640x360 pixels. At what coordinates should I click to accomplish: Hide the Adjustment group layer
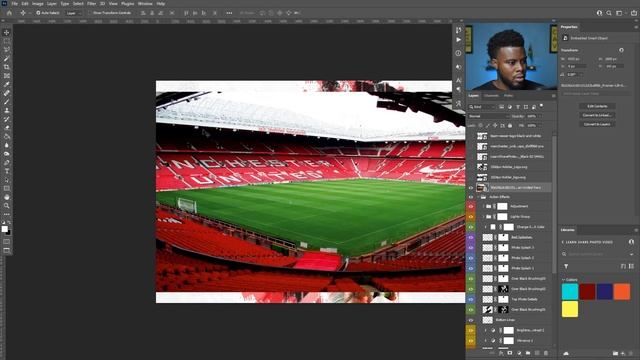click(471, 207)
